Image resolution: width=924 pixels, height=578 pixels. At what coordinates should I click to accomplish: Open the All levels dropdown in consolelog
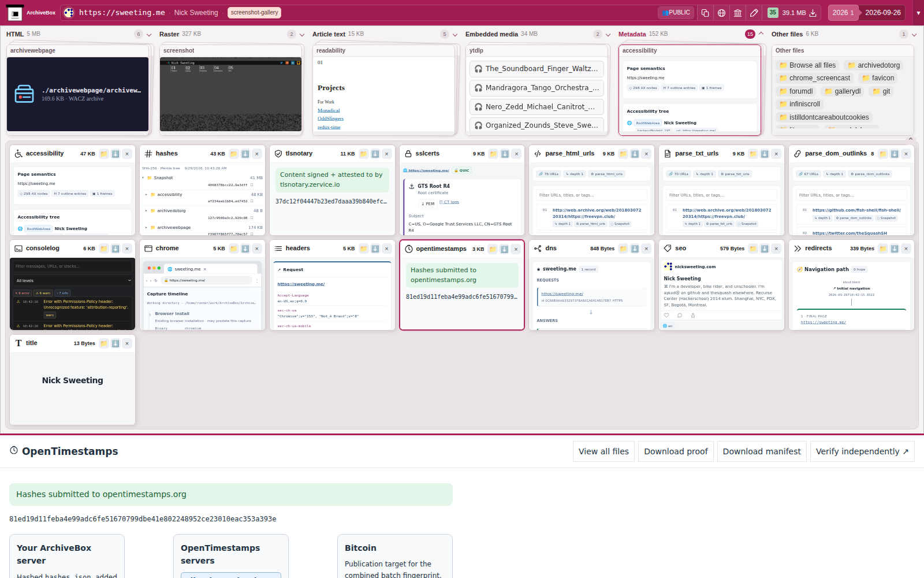click(73, 280)
